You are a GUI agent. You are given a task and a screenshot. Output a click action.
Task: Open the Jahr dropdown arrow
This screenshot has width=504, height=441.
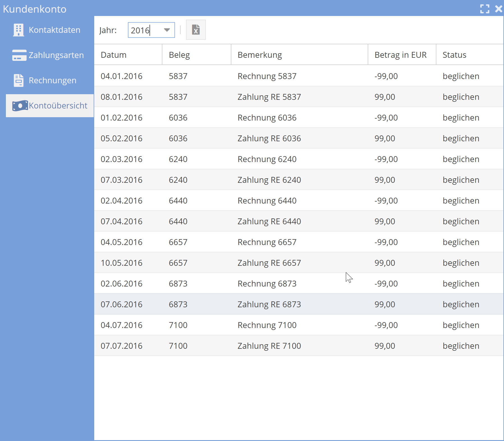167,30
